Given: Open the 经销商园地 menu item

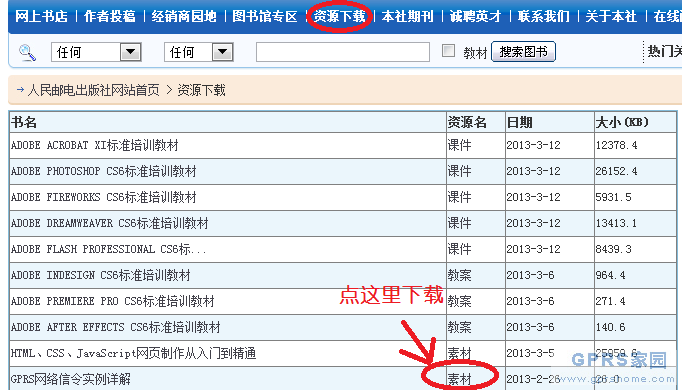Looking at the screenshot, I should (x=184, y=17).
